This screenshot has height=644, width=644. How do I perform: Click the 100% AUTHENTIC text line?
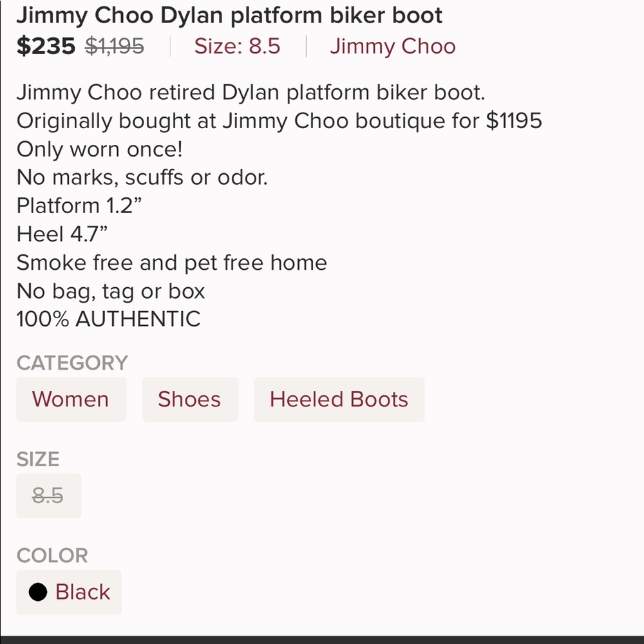point(108,319)
